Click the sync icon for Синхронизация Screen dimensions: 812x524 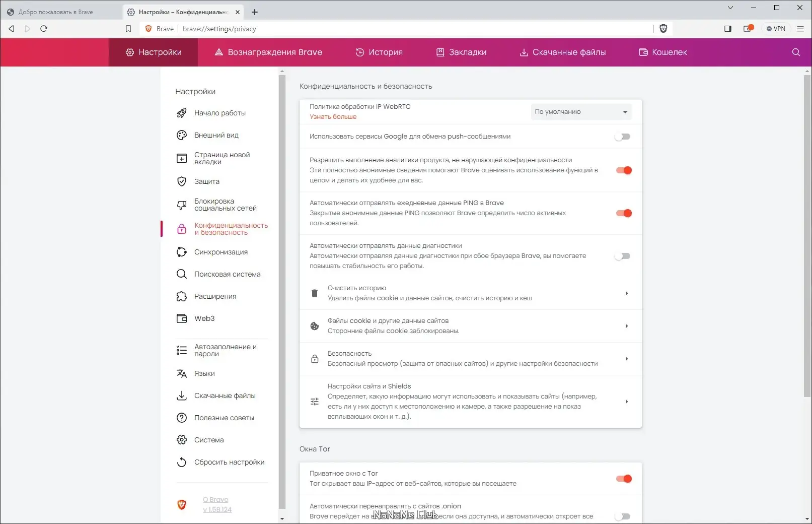point(182,252)
